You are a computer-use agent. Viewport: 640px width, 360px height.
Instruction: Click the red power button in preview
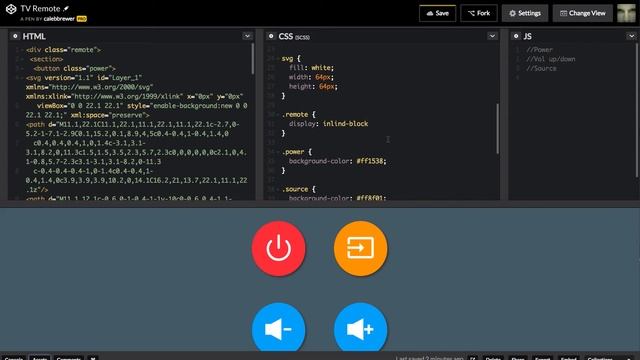[x=278, y=248]
